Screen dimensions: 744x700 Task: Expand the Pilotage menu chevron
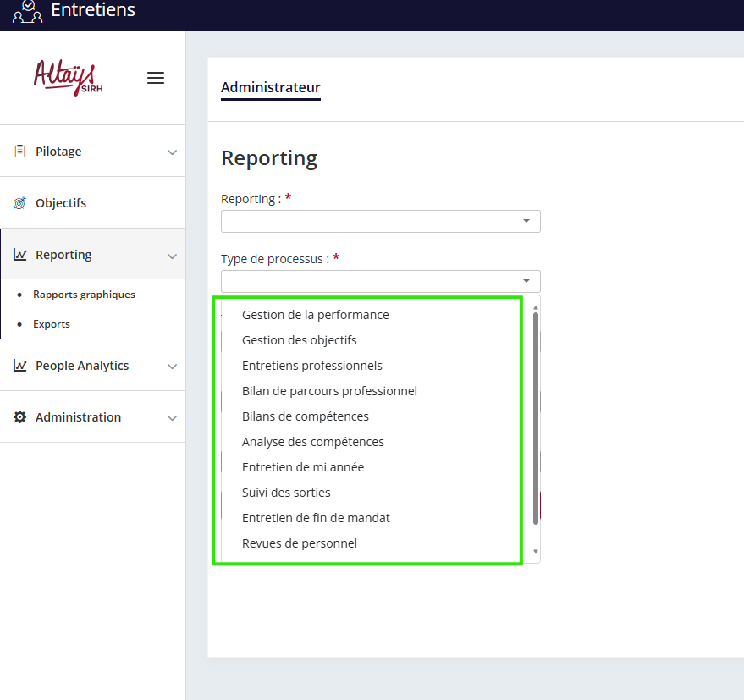172,152
